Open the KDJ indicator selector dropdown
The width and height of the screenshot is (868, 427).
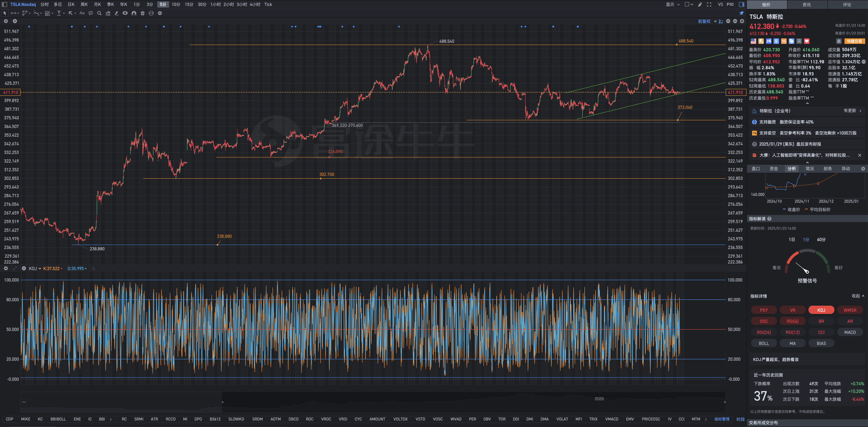coord(35,269)
